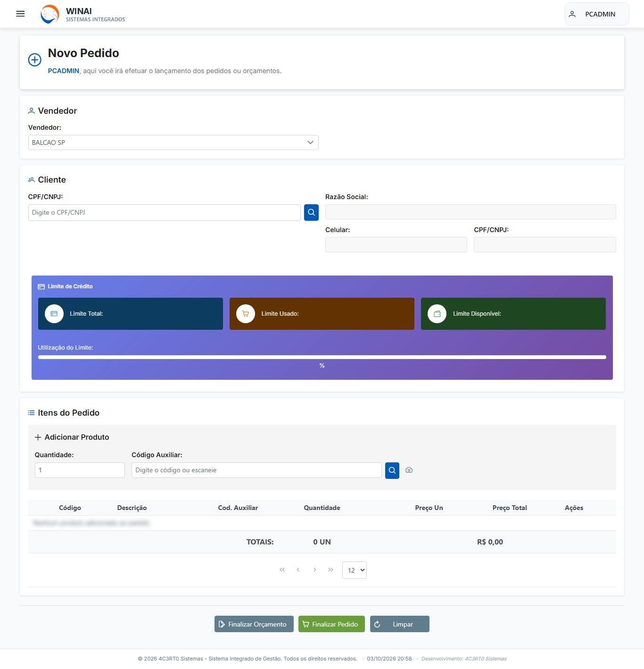The width and height of the screenshot is (644, 669).
Task: Click the 0 UN total quantity
Action: [x=322, y=542]
